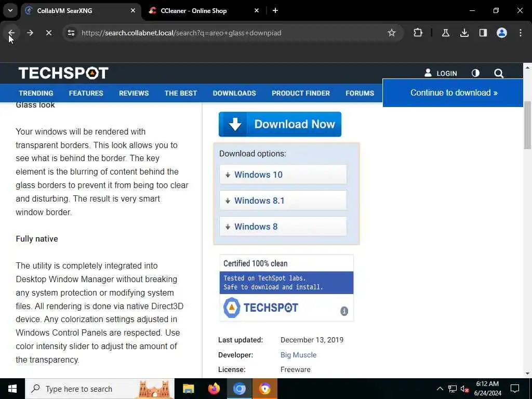Viewport: 532px width, 399px height.
Task: Open the network tray icon
Action: (453, 389)
